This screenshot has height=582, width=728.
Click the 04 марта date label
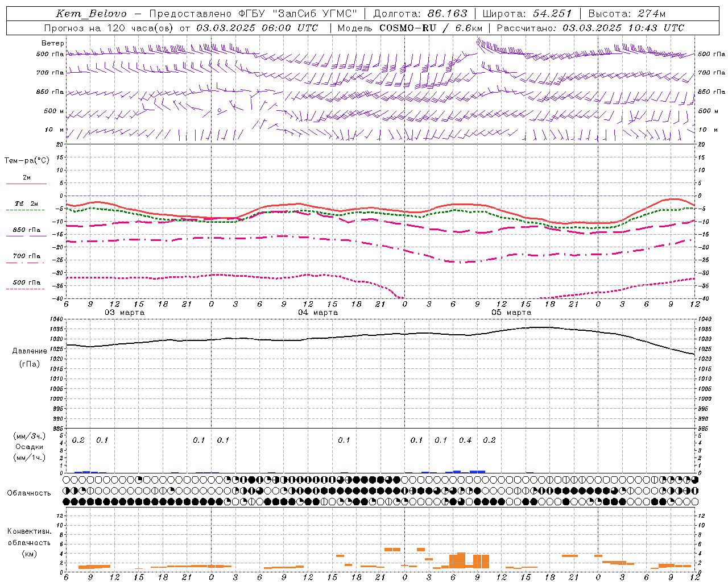click(318, 313)
